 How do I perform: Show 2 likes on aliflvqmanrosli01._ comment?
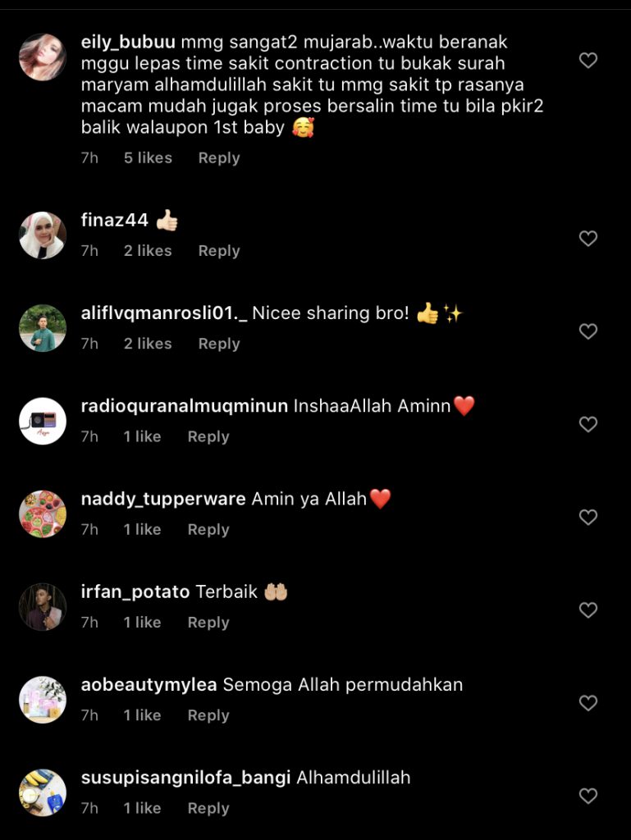click(148, 344)
